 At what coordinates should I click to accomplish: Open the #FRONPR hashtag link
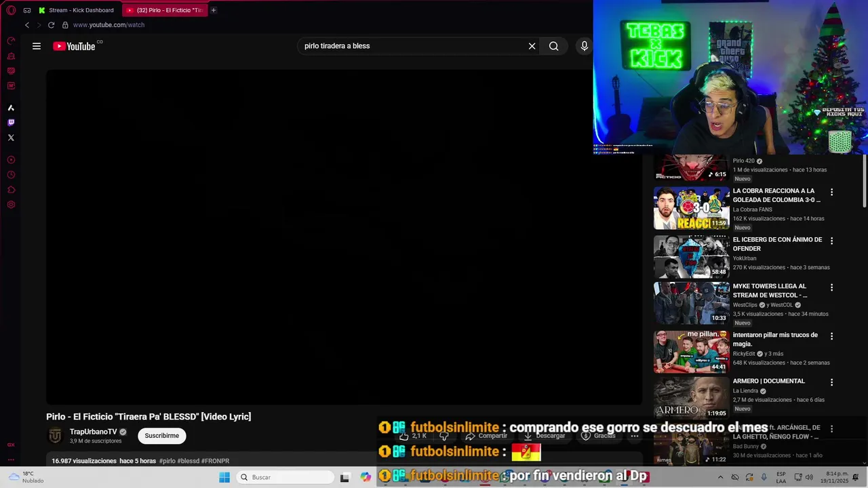tap(215, 461)
